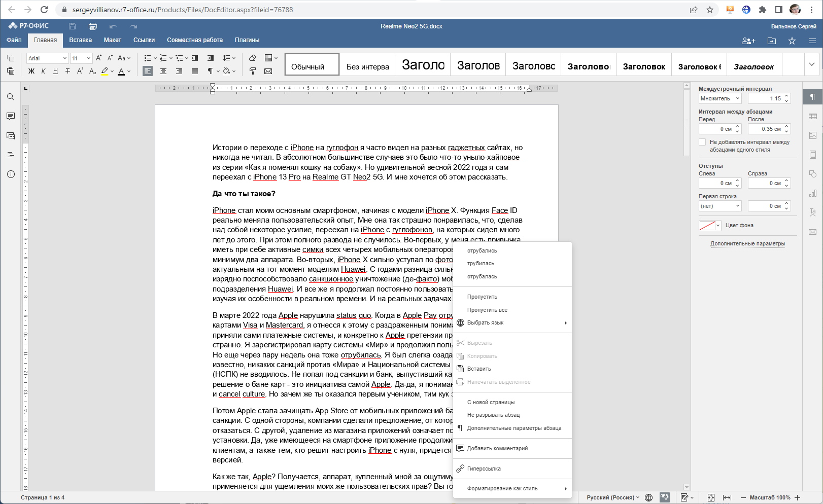Open chat panel in left sidebar
This screenshot has width=823, height=504.
[x=11, y=135]
